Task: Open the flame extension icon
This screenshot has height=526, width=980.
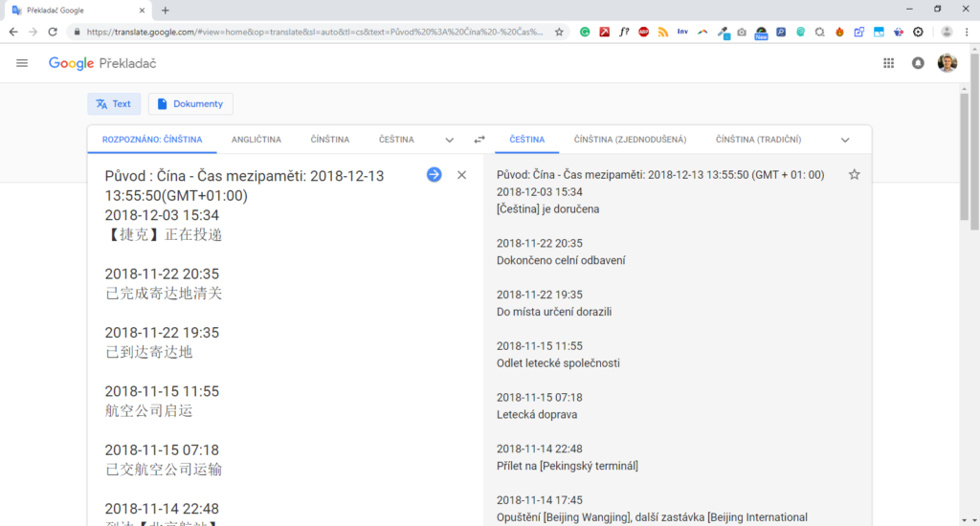Action: click(839, 32)
